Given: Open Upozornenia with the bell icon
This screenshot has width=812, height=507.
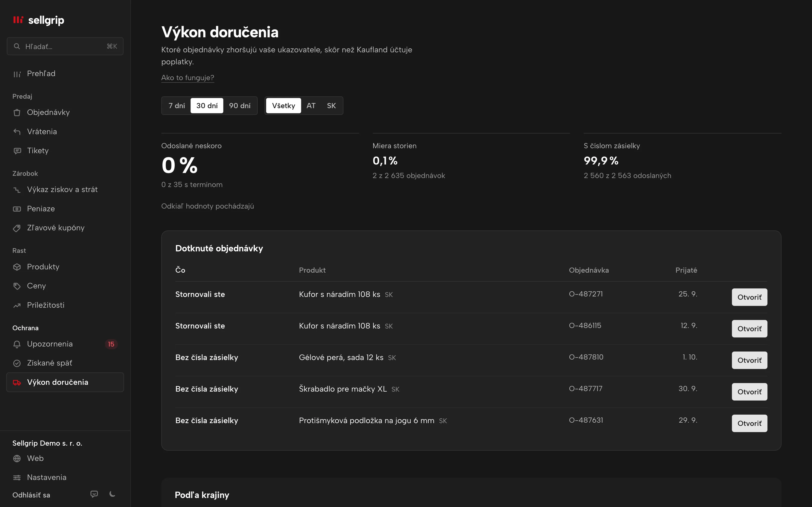Looking at the screenshot, I should [x=17, y=344].
